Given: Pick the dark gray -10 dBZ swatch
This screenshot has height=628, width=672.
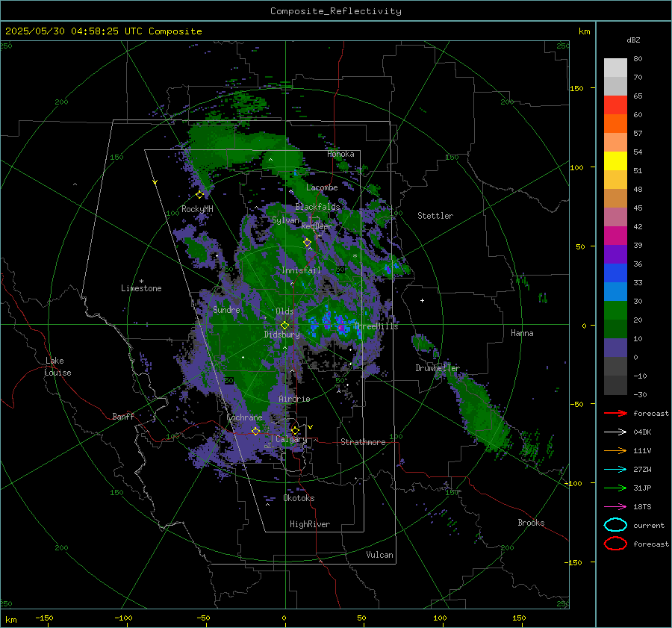Looking at the screenshot, I should click(x=615, y=385).
